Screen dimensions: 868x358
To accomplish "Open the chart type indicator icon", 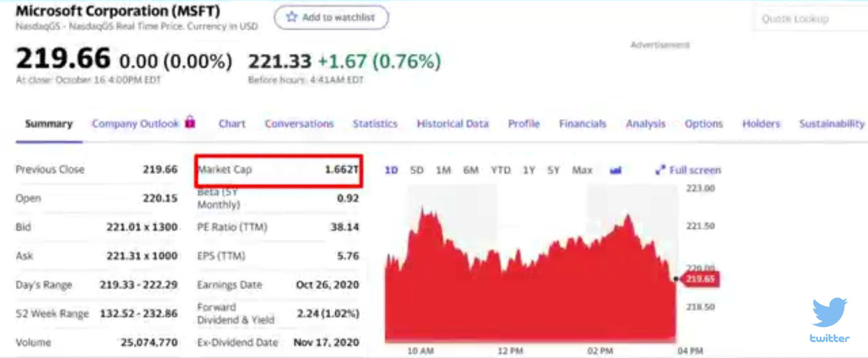I will (615, 170).
